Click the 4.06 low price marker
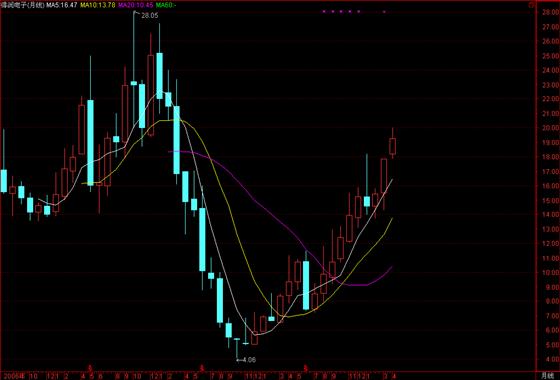 pyautogui.click(x=249, y=360)
